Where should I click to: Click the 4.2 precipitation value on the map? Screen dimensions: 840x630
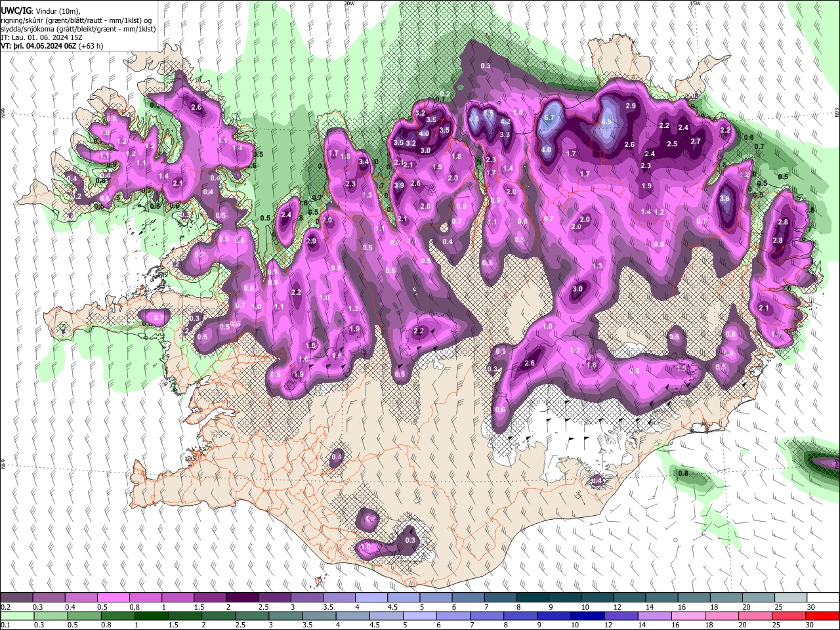(x=505, y=122)
